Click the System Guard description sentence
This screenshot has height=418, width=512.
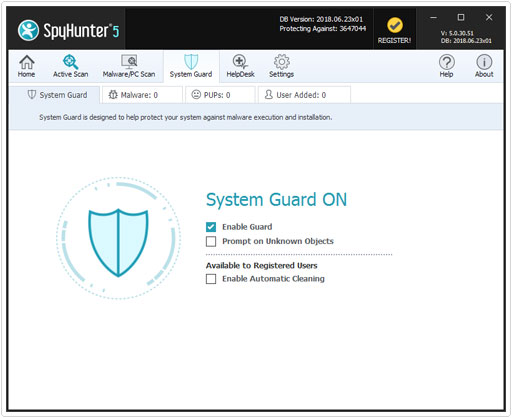click(186, 117)
